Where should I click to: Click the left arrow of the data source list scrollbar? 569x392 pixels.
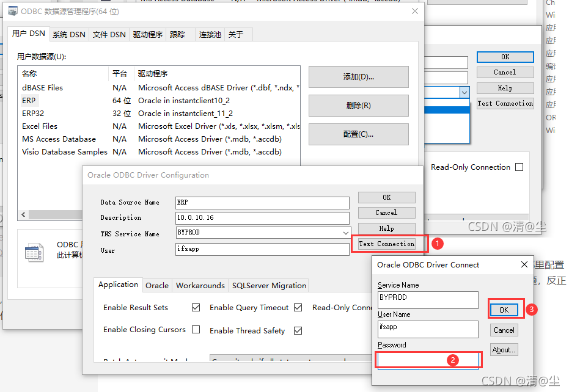point(23,215)
